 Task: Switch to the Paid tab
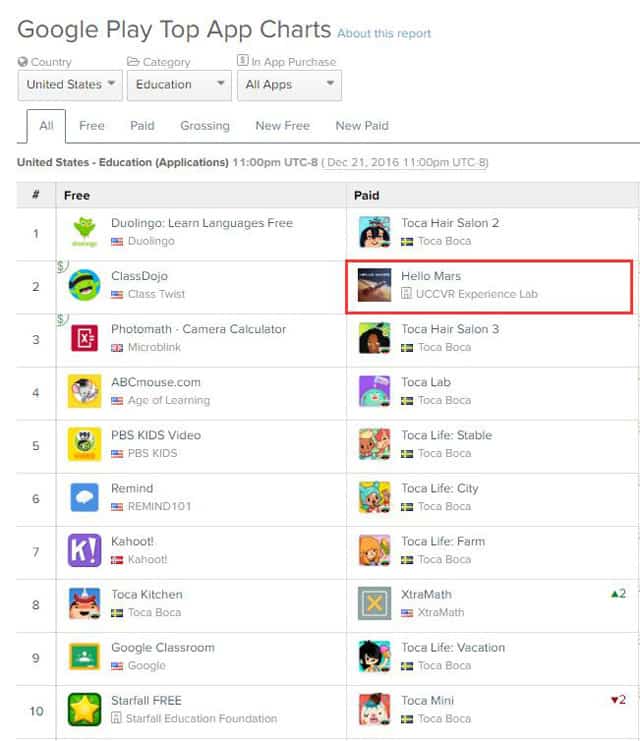click(142, 126)
